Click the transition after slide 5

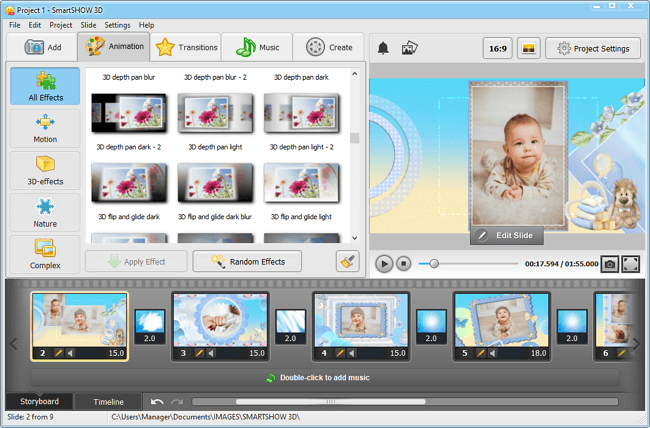[x=572, y=326]
